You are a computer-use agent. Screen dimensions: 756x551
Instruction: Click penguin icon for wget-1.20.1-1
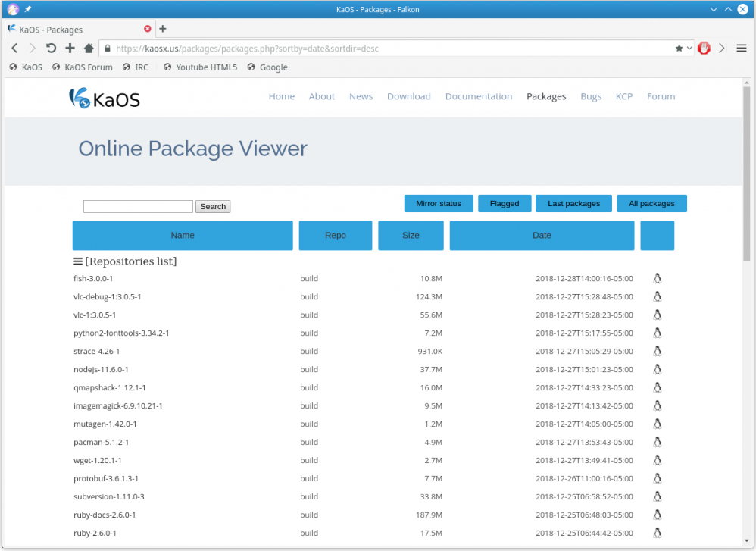[658, 460]
